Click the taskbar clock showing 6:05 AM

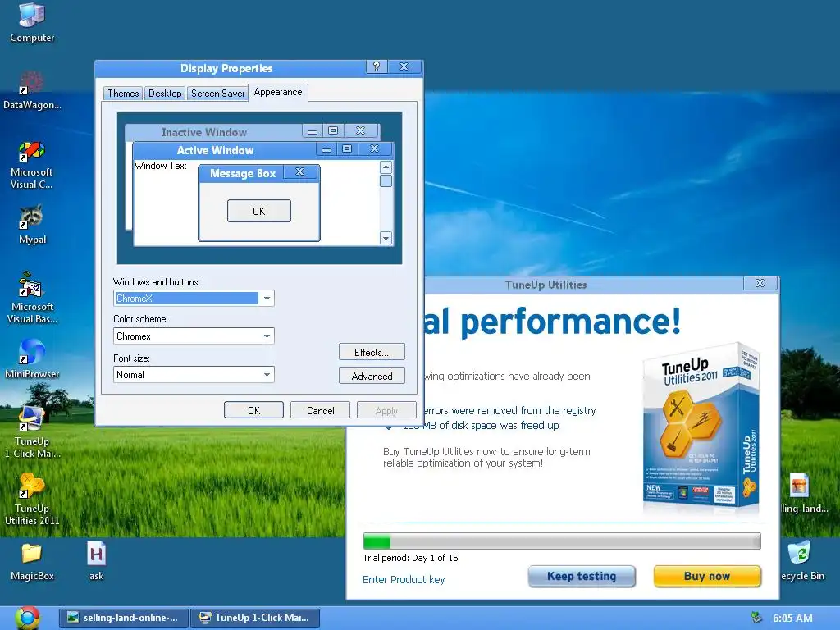click(792, 619)
